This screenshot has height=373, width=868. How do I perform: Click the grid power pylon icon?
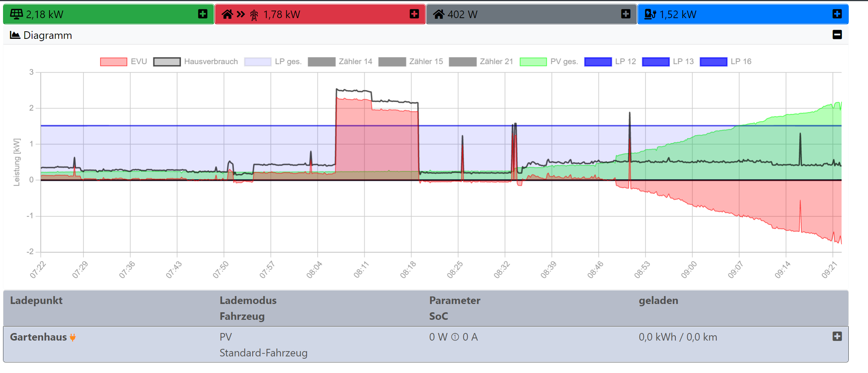(x=254, y=15)
